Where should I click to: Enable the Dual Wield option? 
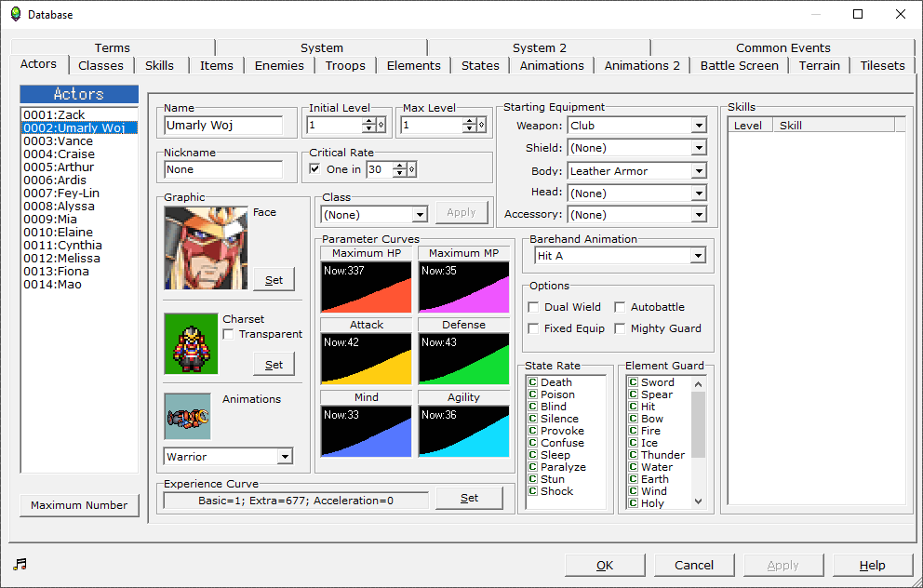tap(533, 307)
